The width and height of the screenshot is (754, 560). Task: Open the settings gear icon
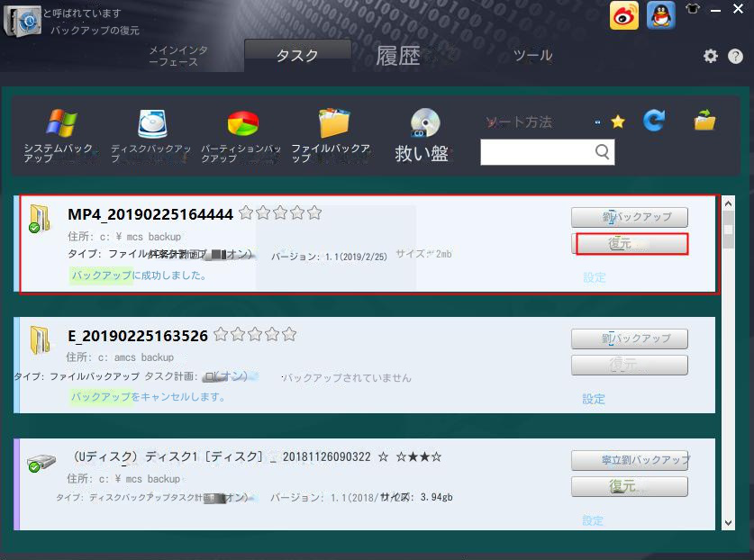tap(710, 55)
